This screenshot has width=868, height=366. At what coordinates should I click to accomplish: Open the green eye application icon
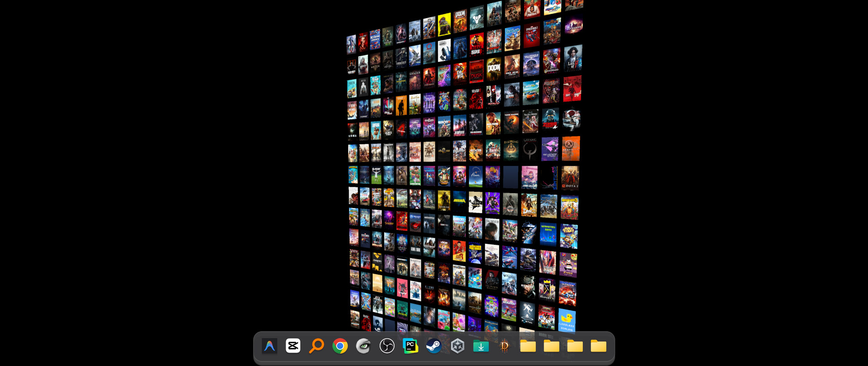tap(363, 347)
